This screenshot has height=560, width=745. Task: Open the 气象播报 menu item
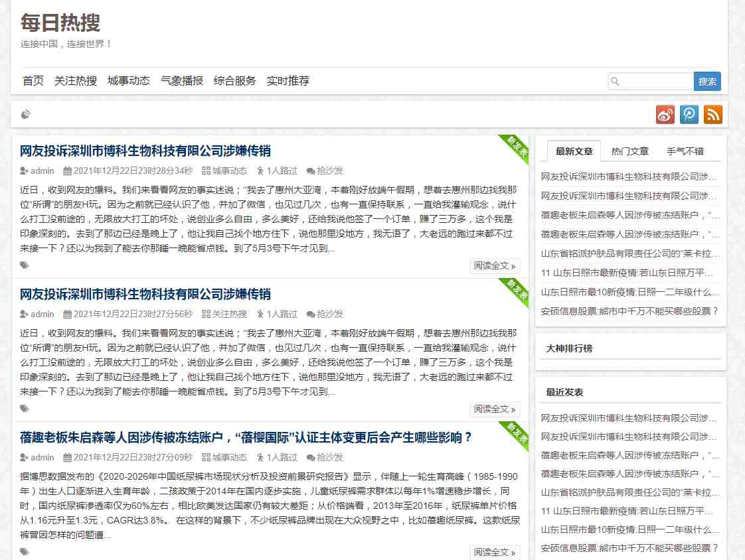(x=181, y=81)
